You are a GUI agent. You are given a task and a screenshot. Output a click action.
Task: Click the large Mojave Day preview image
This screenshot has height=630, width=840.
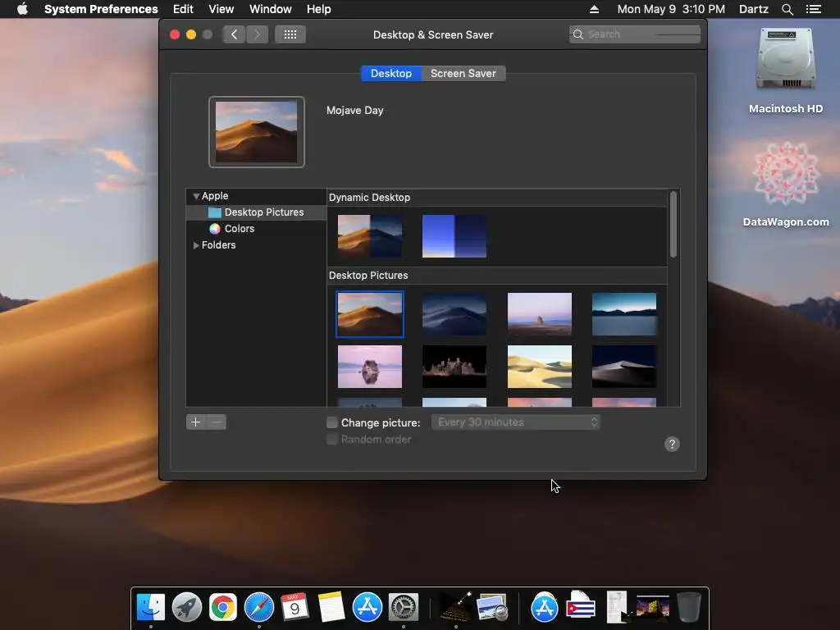[256, 132]
